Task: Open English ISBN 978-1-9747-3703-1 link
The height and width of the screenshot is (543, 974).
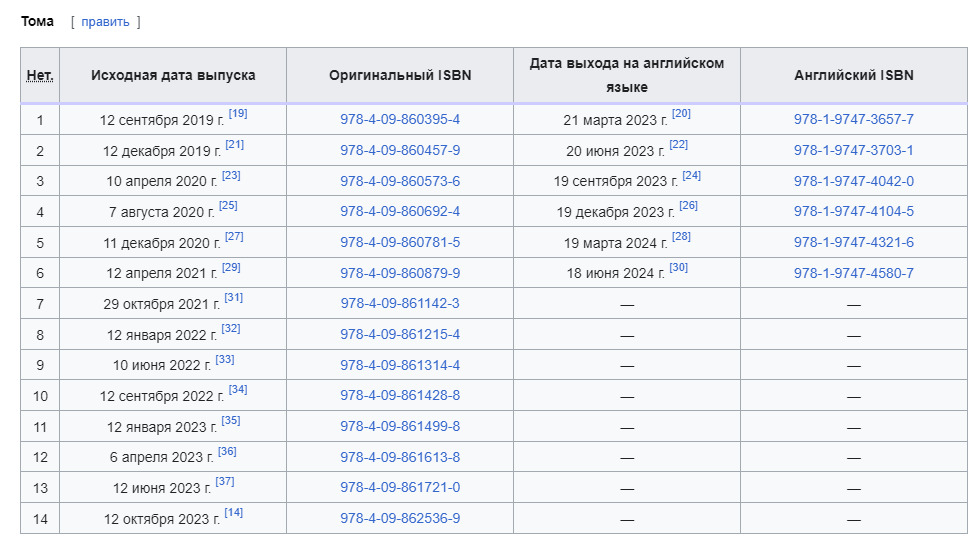Action: (x=853, y=150)
